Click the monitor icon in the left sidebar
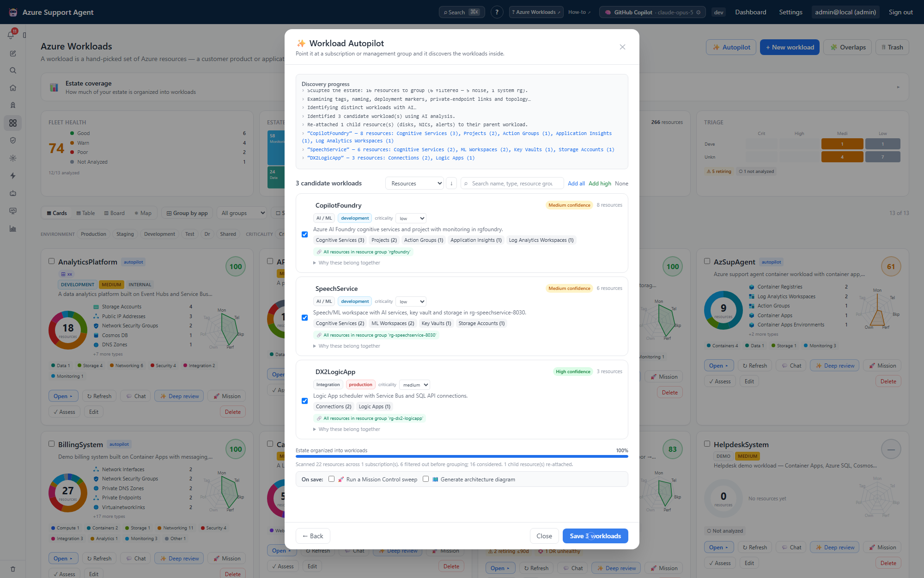The width and height of the screenshot is (924, 578). click(13, 211)
